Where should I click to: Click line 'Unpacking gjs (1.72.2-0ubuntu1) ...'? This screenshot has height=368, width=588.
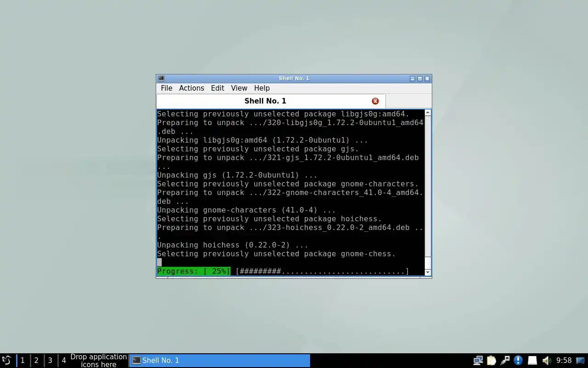click(237, 175)
